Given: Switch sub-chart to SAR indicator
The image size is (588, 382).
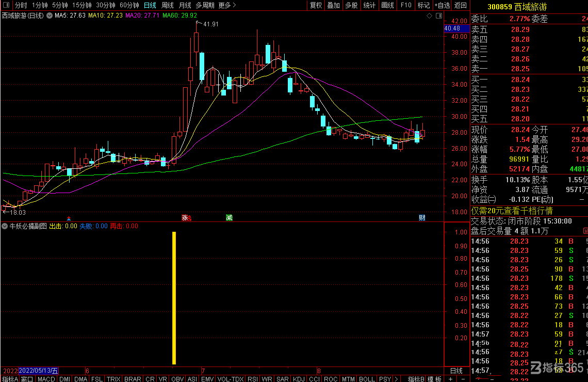Looking at the screenshot, I should pyautogui.click(x=282, y=379).
